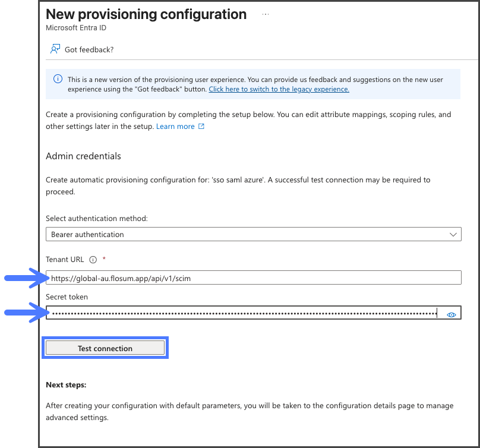
Task: Click the Got feedback person icon
Action: pyautogui.click(x=55, y=49)
